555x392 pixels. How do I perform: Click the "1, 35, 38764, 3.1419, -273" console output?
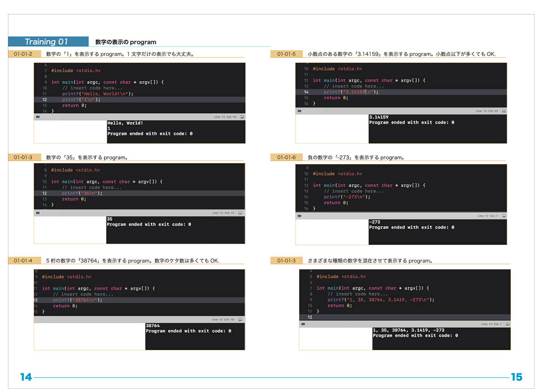tap(408, 330)
